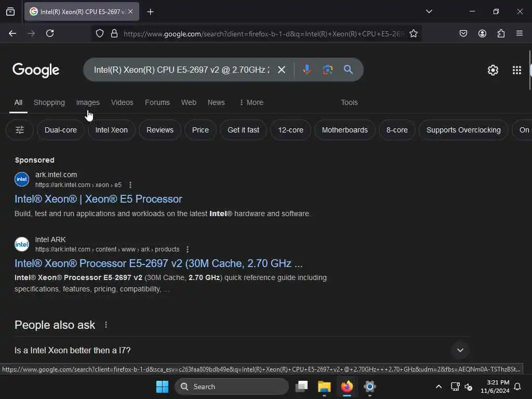Click the site security padlock icon
532x399 pixels.
pyautogui.click(x=114, y=33)
